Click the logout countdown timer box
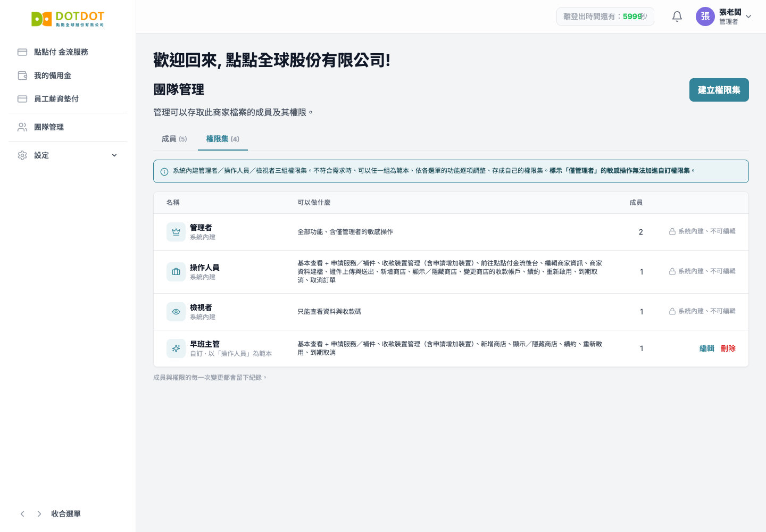Viewport: 766px width, 532px height. 605,16
